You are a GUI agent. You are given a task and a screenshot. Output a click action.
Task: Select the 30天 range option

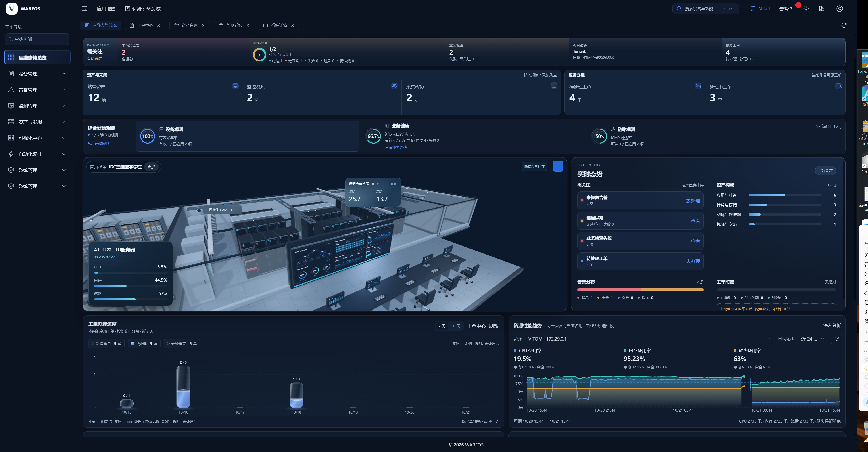click(455, 326)
